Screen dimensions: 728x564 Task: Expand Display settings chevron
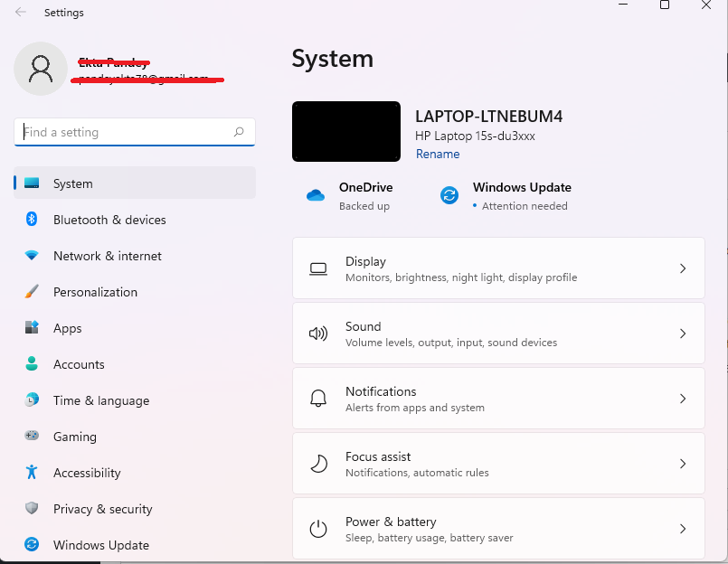(683, 268)
